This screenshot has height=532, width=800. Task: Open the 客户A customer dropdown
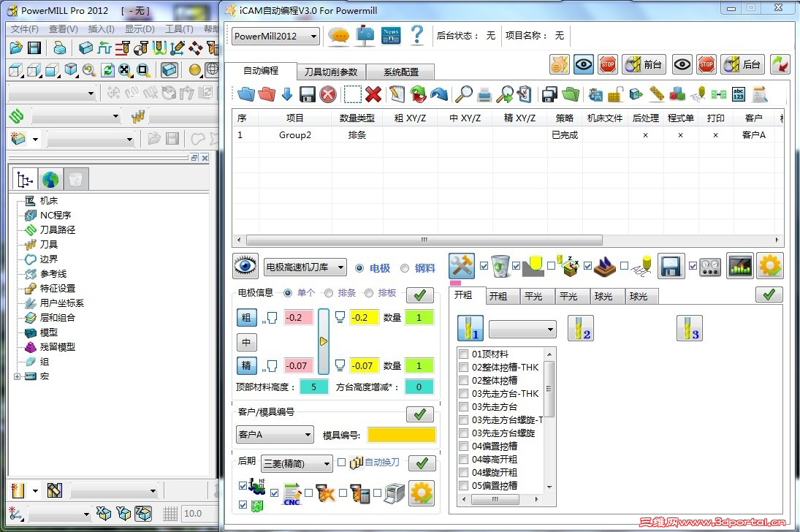click(x=275, y=435)
